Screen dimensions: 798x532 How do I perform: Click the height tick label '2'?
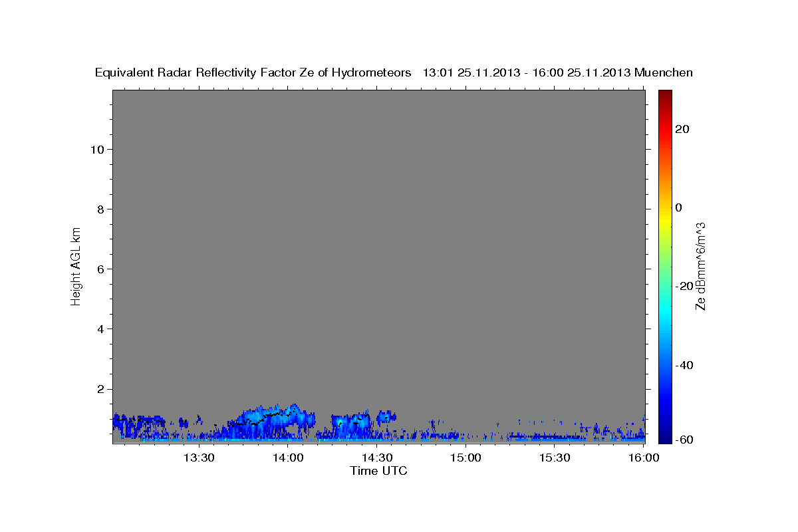(101, 388)
